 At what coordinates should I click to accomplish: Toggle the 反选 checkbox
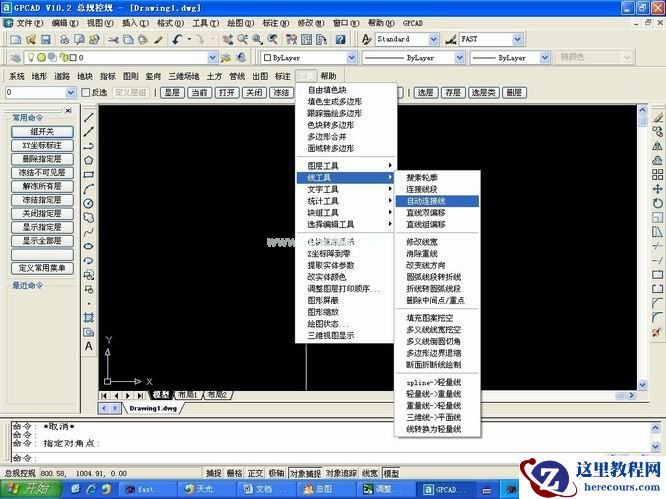pyautogui.click(x=86, y=92)
